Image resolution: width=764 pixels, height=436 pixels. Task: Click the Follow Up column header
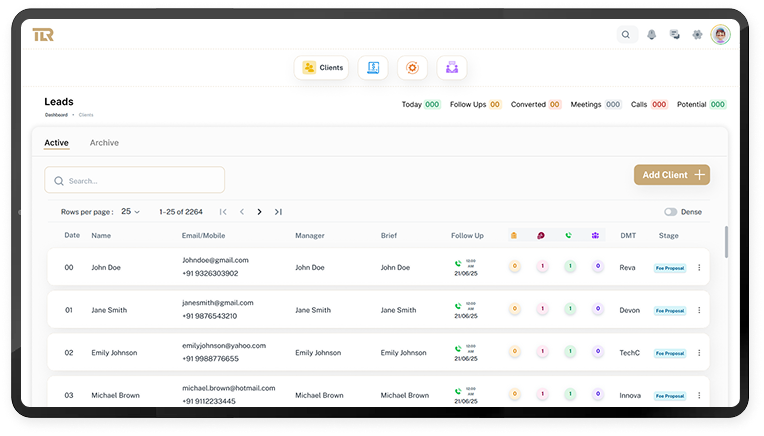tap(467, 236)
